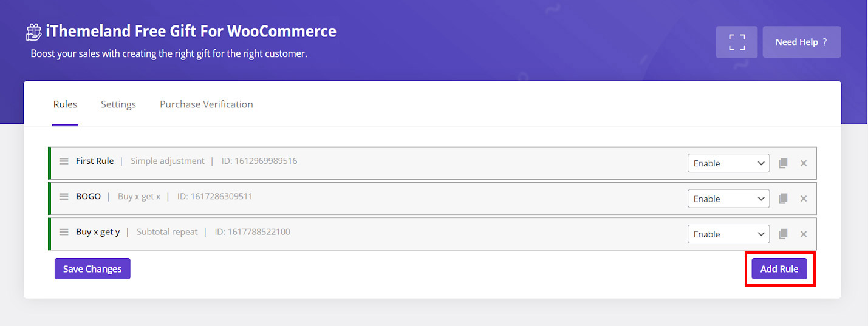Switch to the Settings tab
The image size is (868, 326).
pos(118,104)
